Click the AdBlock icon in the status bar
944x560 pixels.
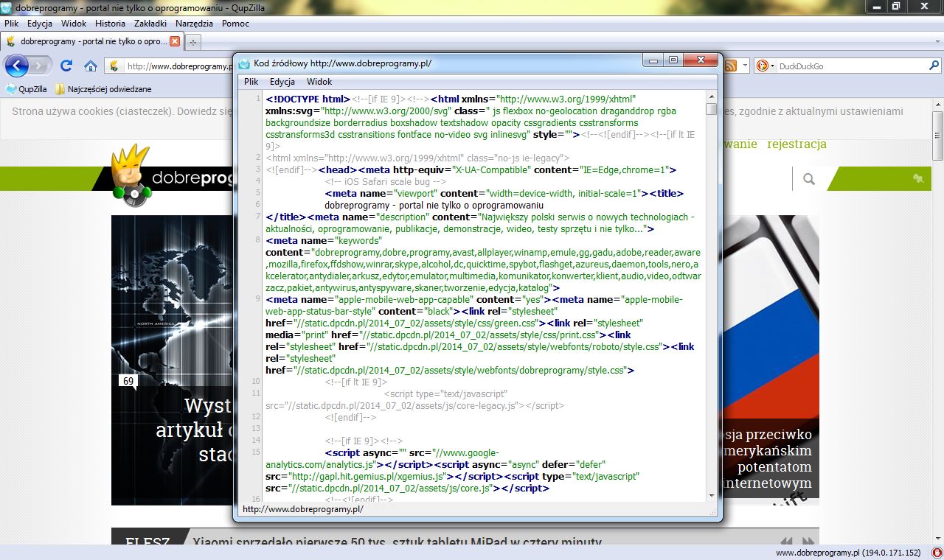click(x=936, y=553)
